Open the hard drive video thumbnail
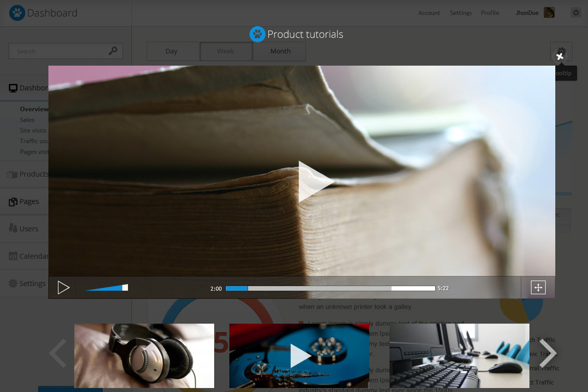Screen dimensions: 588x392 (x=299, y=356)
